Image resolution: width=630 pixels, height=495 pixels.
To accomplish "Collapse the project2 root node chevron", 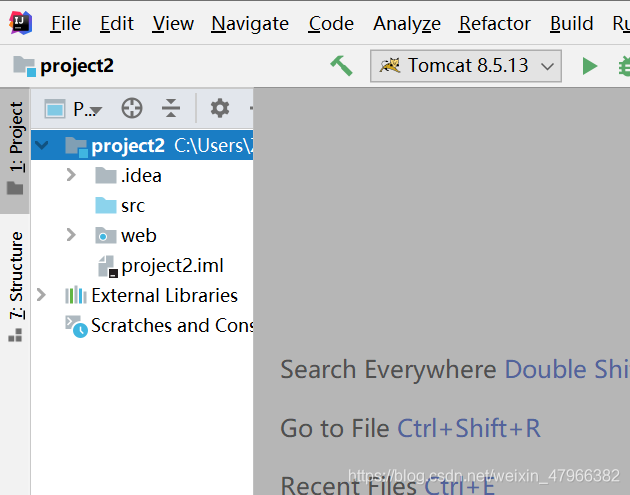I will click(x=42, y=145).
